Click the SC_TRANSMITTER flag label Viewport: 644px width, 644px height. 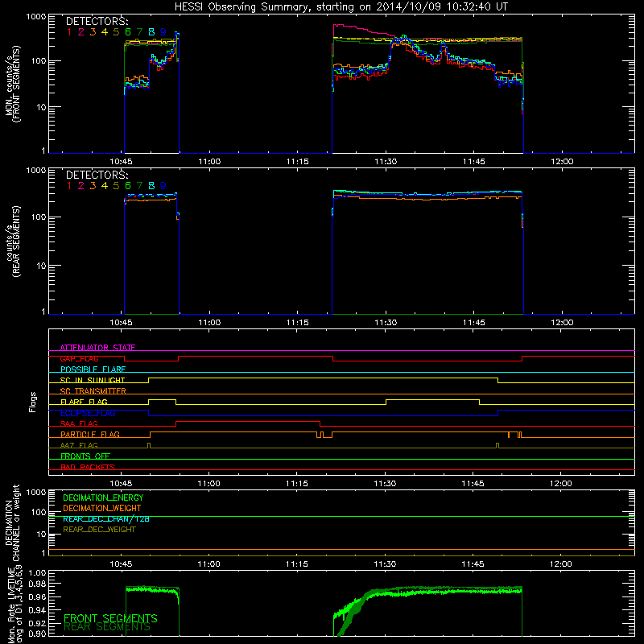(x=93, y=391)
